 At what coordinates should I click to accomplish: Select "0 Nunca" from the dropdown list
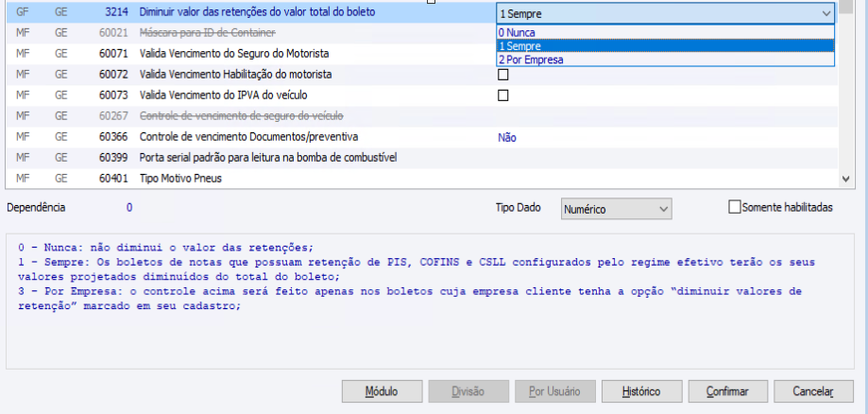522,31
